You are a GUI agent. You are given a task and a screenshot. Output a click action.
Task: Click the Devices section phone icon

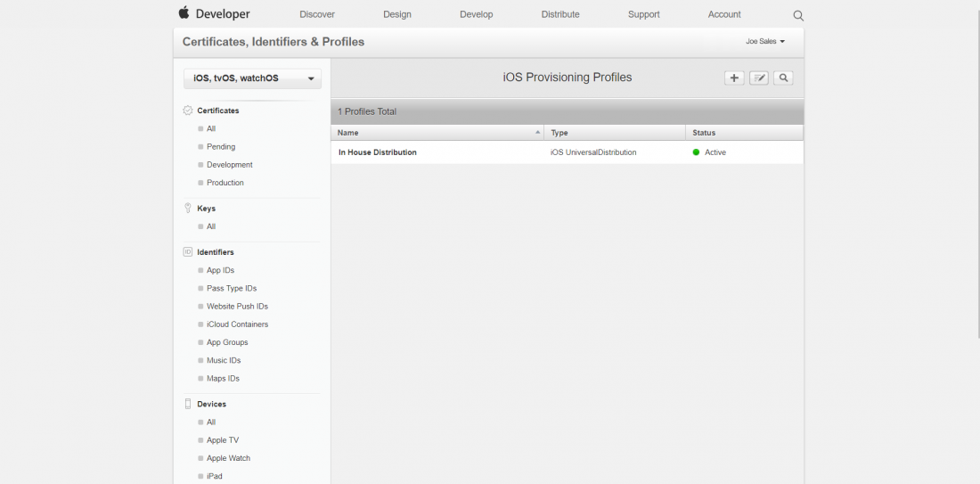tap(187, 404)
